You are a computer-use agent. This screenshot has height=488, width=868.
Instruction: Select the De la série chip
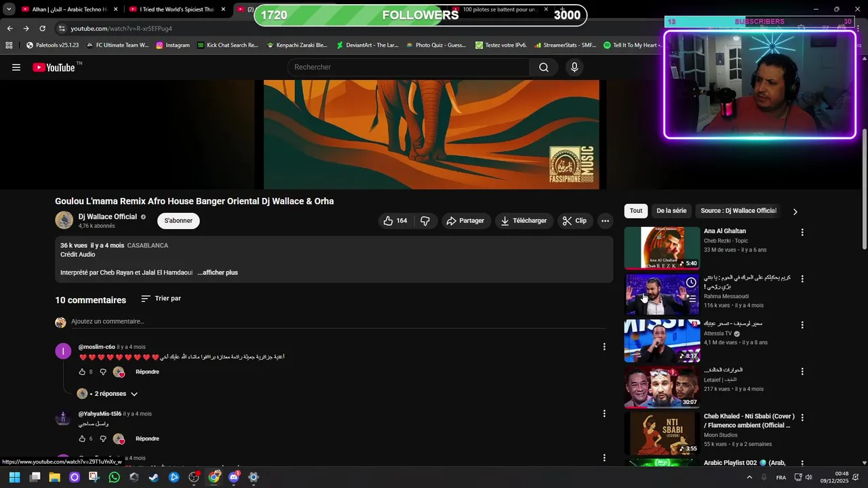click(671, 211)
